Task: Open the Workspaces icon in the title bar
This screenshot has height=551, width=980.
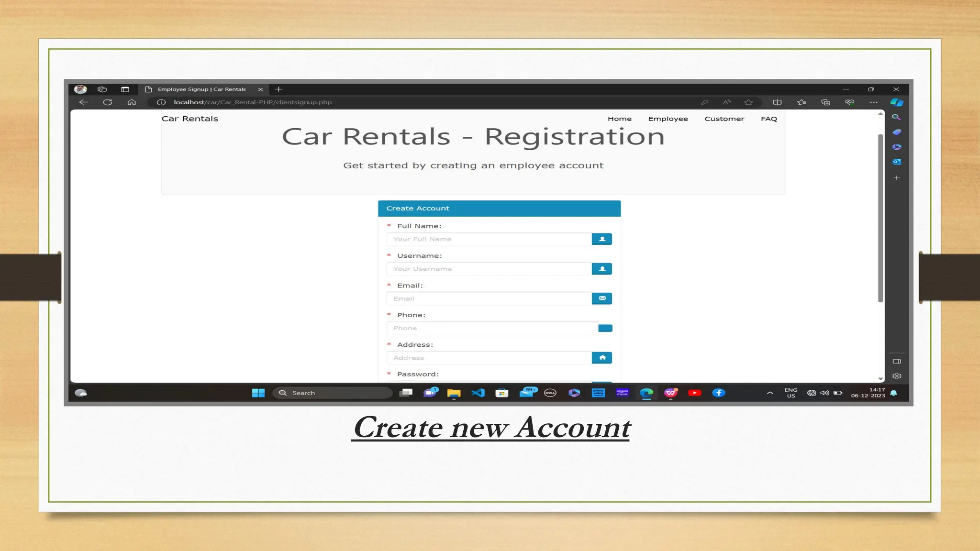Action: (x=102, y=89)
